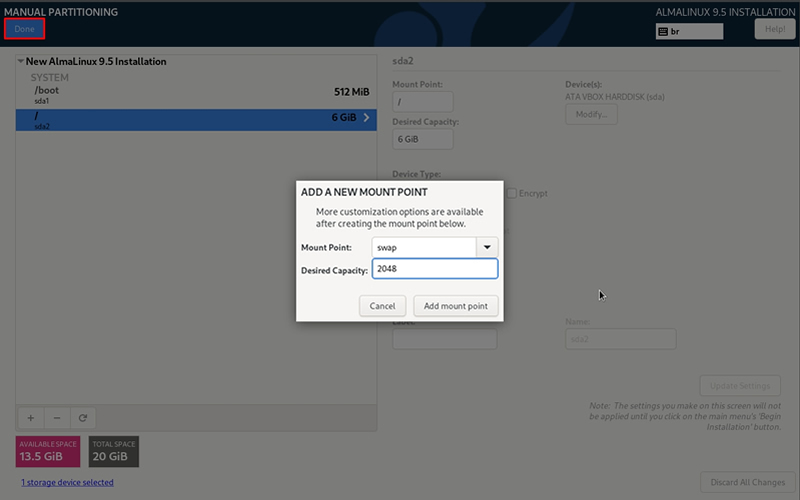Image resolution: width=800 pixels, height=500 pixels.
Task: Click the 512 MiB size value
Action: [x=352, y=92]
